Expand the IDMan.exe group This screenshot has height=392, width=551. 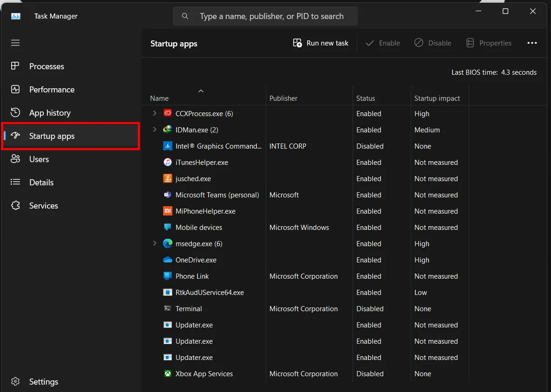155,130
